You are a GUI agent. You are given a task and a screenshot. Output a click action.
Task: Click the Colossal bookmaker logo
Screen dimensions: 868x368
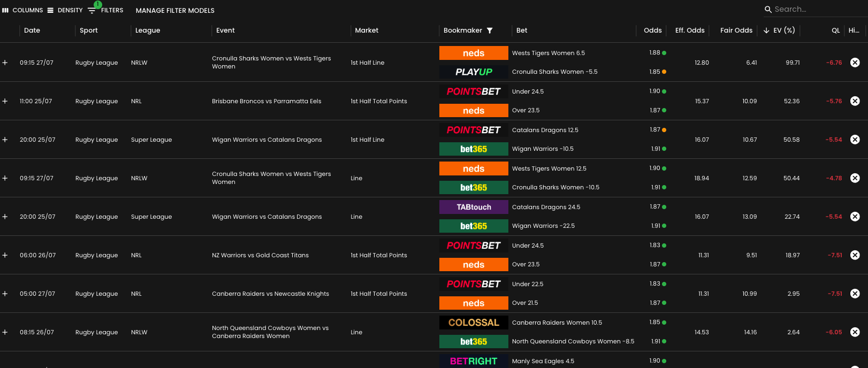click(474, 323)
